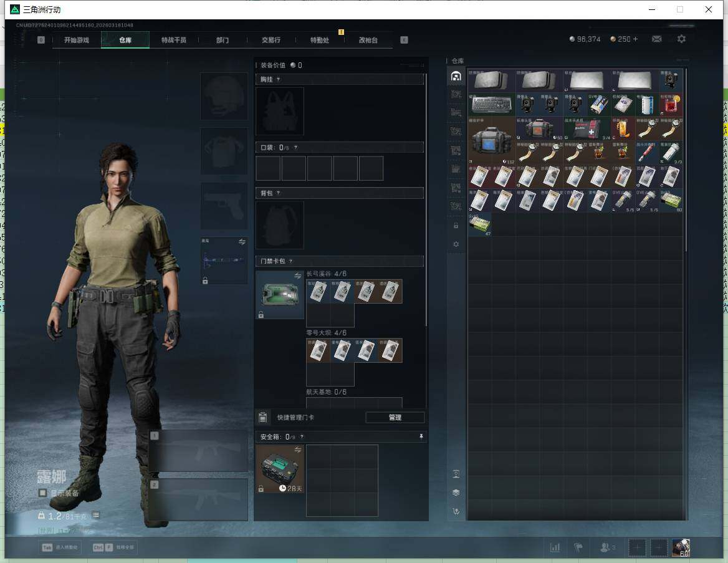
Task: Click the empty pistol slot
Action: tap(224, 206)
